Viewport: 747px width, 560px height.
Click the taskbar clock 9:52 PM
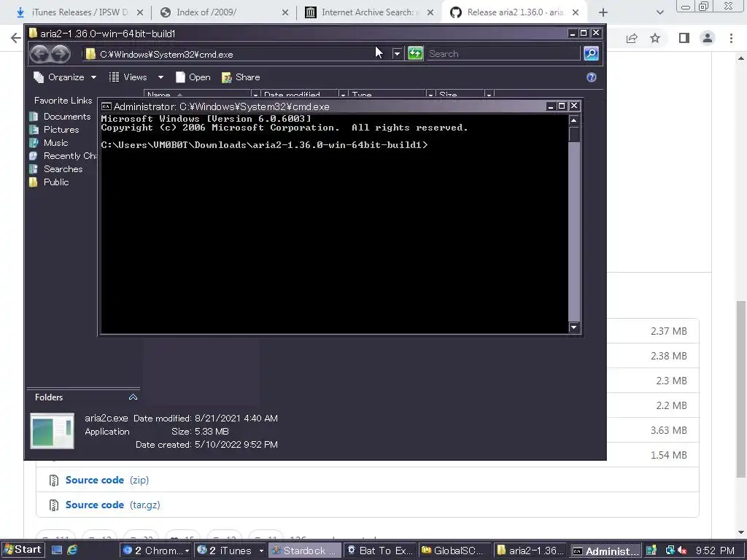(x=715, y=551)
